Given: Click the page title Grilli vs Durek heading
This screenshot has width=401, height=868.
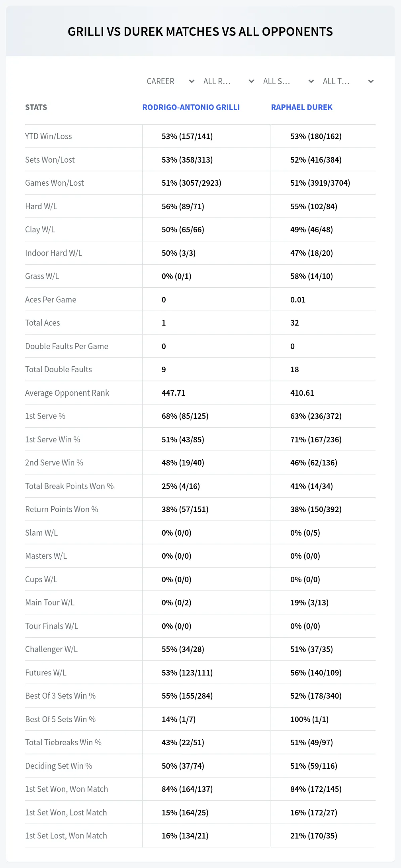Looking at the screenshot, I should 200,31.
